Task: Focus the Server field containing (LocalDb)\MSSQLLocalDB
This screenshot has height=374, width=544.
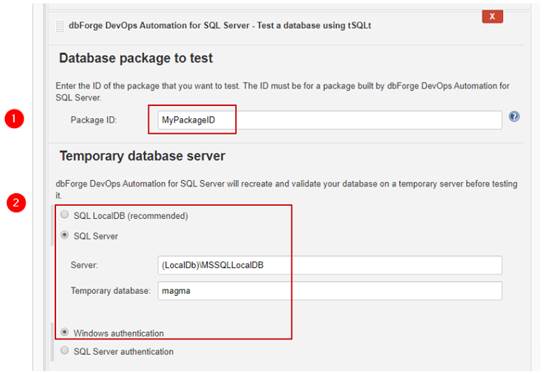Action: click(330, 265)
